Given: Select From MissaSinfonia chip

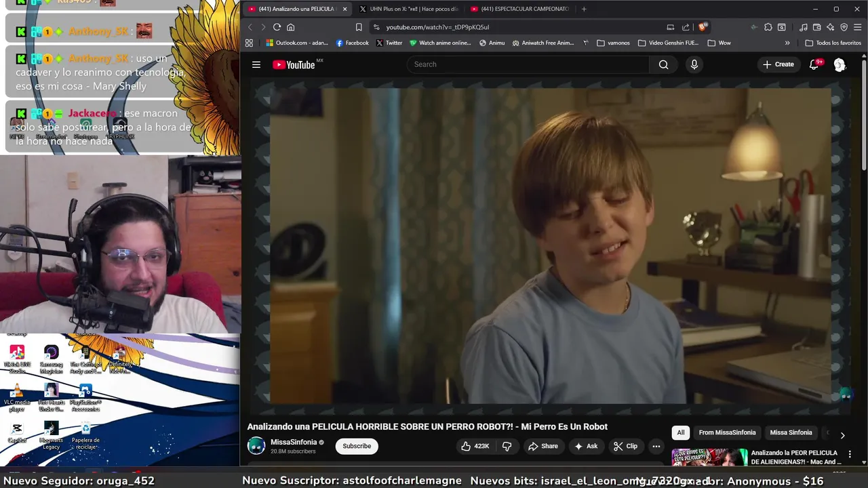Looking at the screenshot, I should point(727,432).
